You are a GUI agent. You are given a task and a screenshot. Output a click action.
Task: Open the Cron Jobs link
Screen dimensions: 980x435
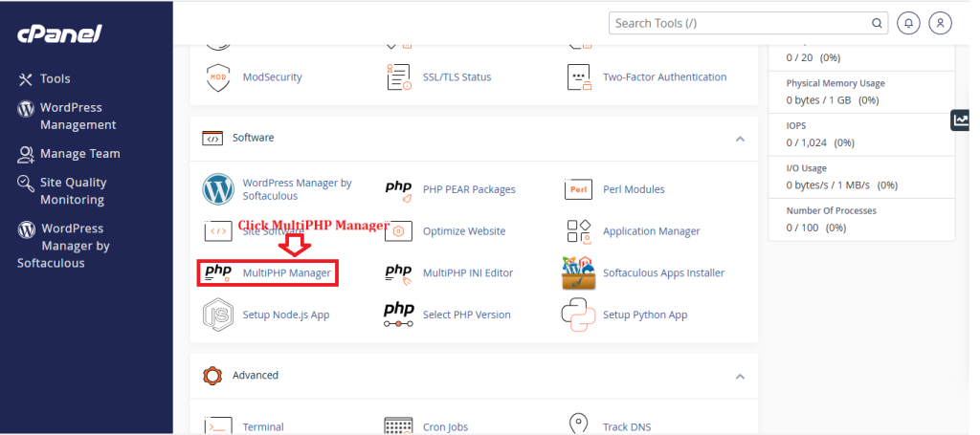pos(445,427)
